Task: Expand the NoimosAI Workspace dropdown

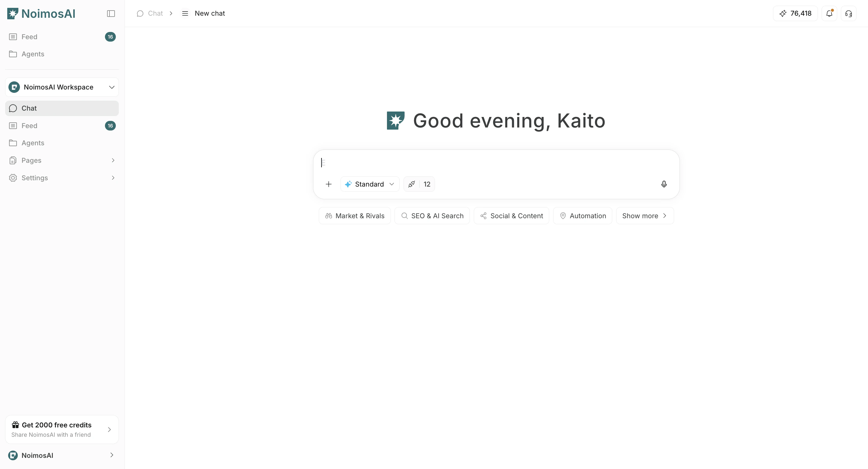Action: tap(62, 87)
